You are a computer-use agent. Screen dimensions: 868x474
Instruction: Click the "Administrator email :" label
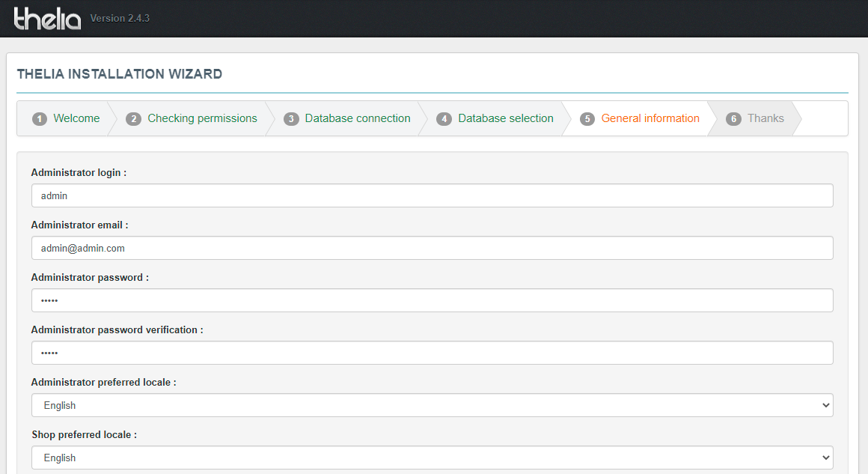click(x=79, y=225)
